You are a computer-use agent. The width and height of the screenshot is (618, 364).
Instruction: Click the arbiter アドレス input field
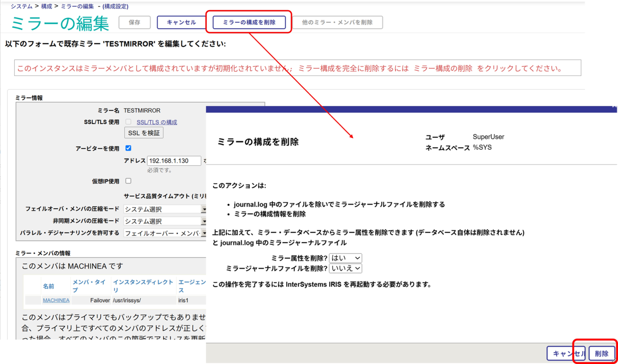coord(174,161)
